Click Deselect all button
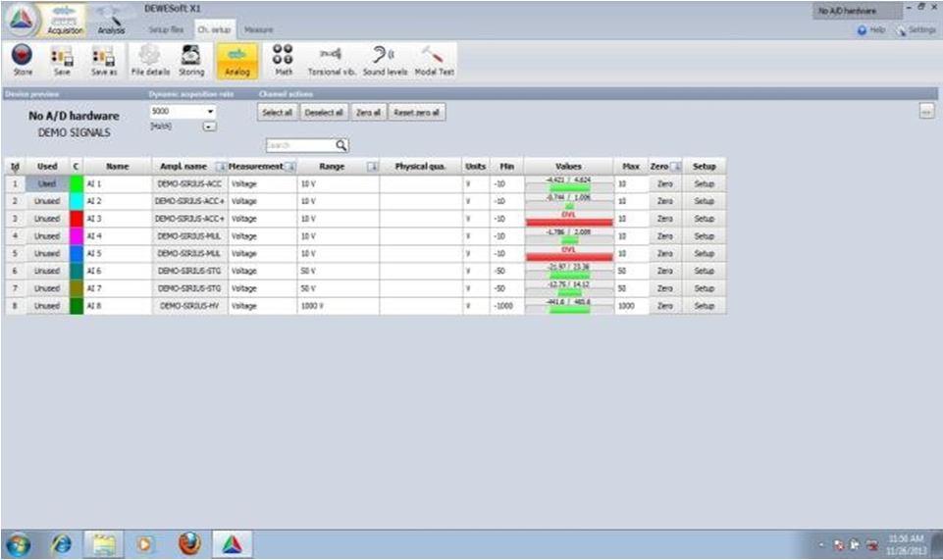943x560 pixels. coord(324,113)
